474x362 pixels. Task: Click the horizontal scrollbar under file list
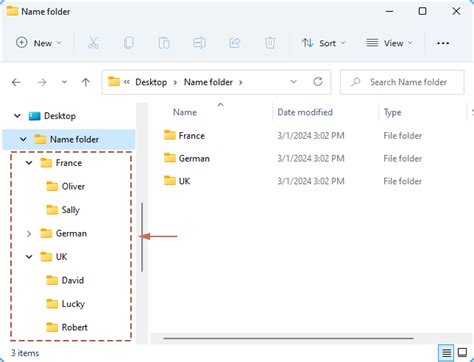(x=288, y=338)
